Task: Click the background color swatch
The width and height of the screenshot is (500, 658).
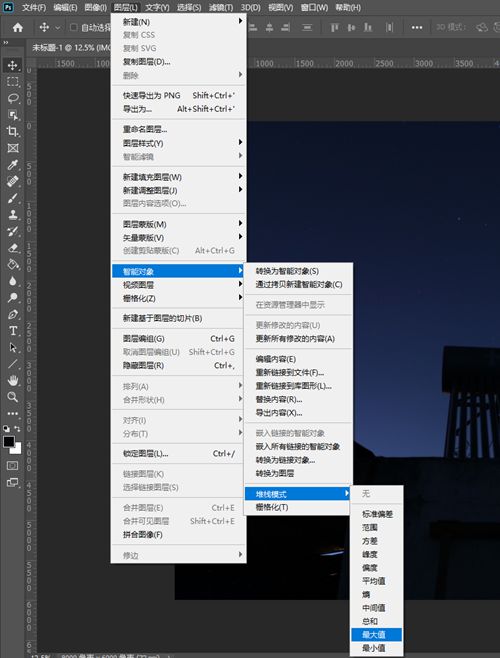Action: point(17,449)
